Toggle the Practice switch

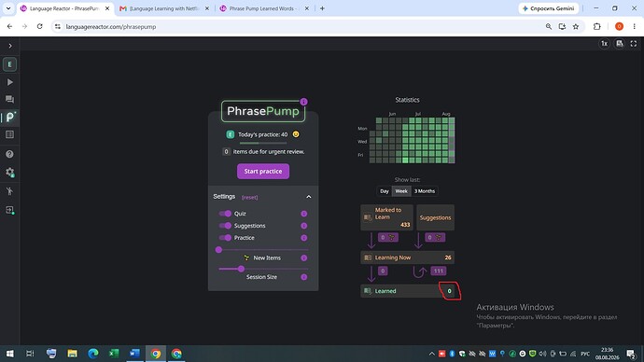(x=225, y=238)
